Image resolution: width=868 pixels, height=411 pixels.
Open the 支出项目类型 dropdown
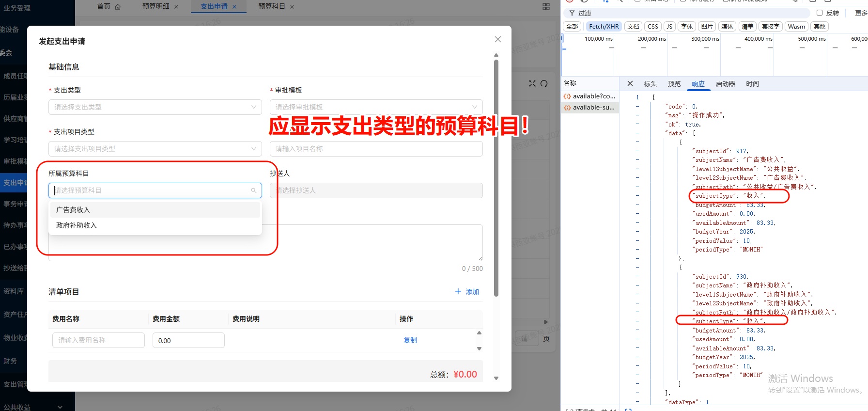click(155, 149)
